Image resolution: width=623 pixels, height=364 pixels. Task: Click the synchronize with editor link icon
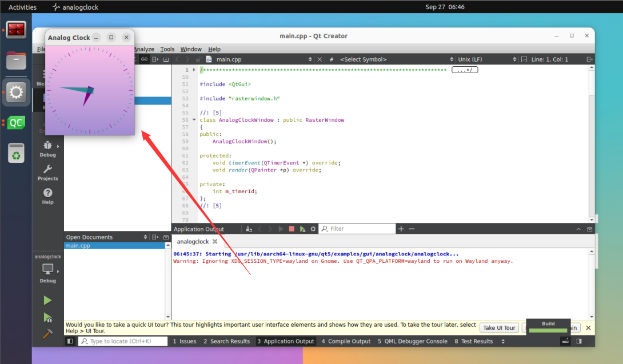coord(144,59)
